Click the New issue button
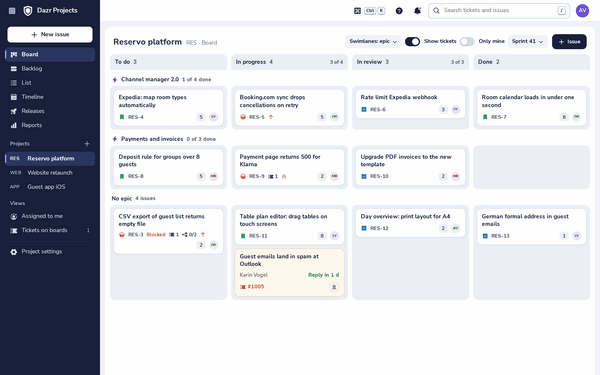The height and width of the screenshot is (375, 600). [x=50, y=34]
